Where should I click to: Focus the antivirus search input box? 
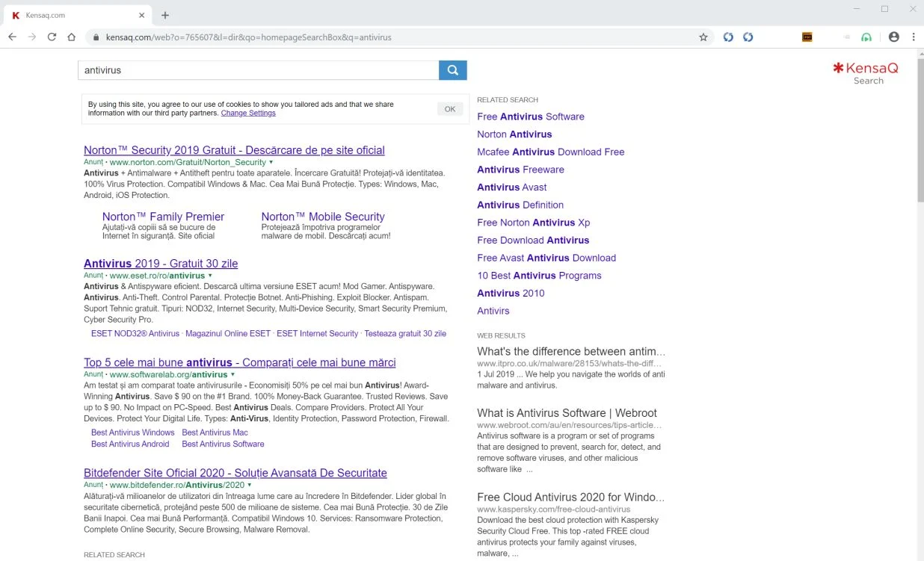pyautogui.click(x=258, y=70)
